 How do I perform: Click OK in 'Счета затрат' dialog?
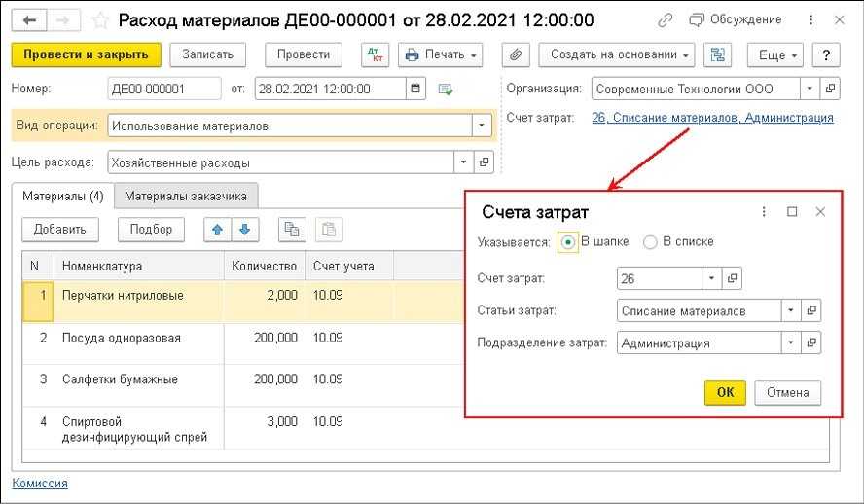click(725, 392)
